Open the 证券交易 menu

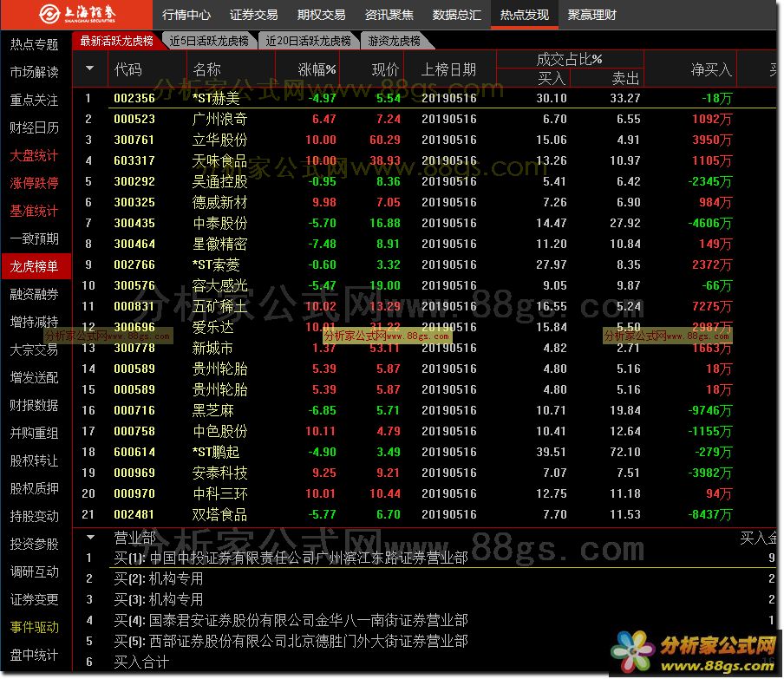click(x=253, y=15)
